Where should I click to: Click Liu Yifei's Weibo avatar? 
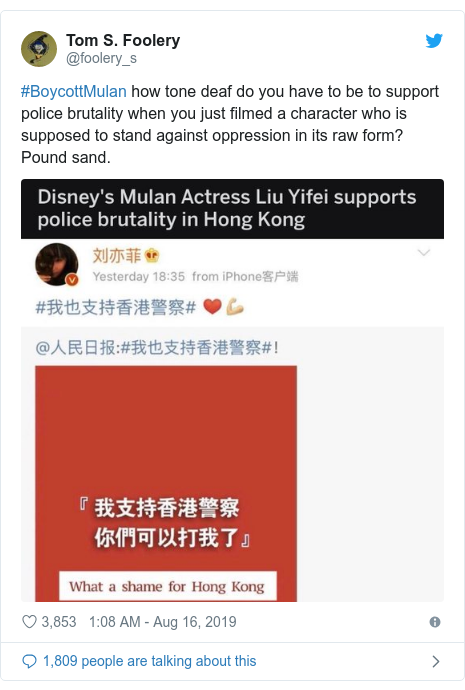pos(57,264)
